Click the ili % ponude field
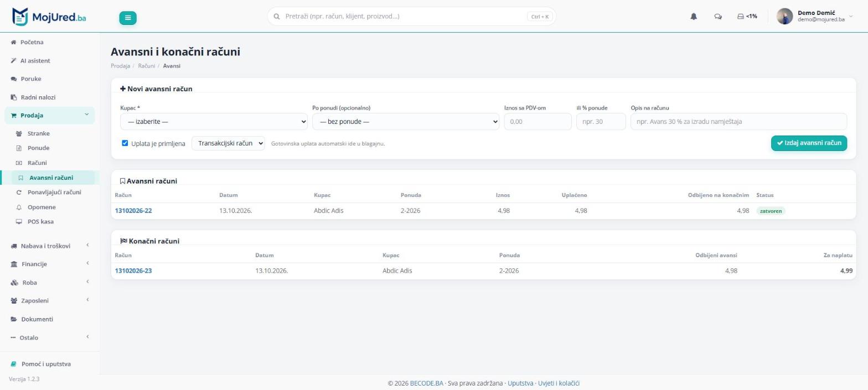Image resolution: width=868 pixels, height=390 pixels. tap(601, 122)
